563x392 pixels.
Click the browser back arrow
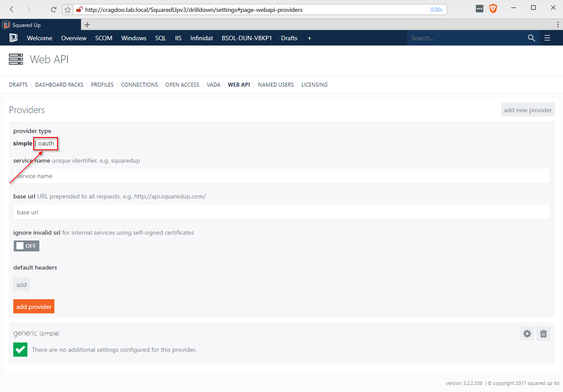[x=11, y=9]
